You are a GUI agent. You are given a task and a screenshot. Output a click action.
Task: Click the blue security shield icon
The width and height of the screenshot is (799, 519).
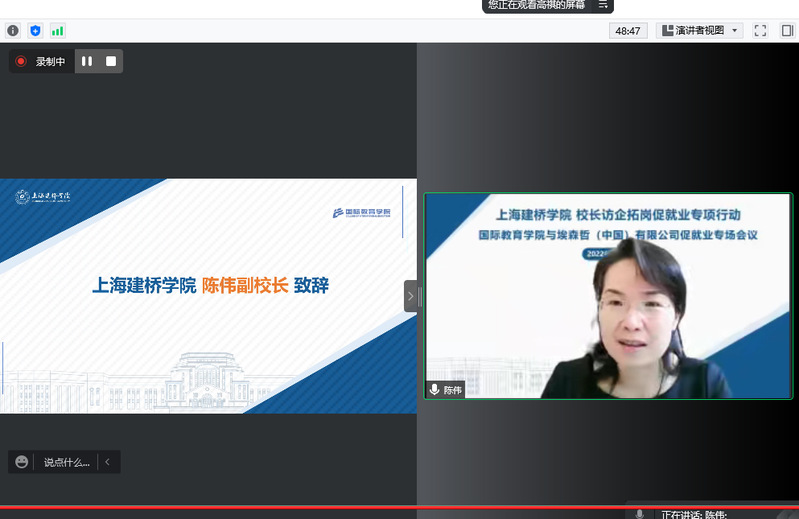pyautogui.click(x=35, y=31)
